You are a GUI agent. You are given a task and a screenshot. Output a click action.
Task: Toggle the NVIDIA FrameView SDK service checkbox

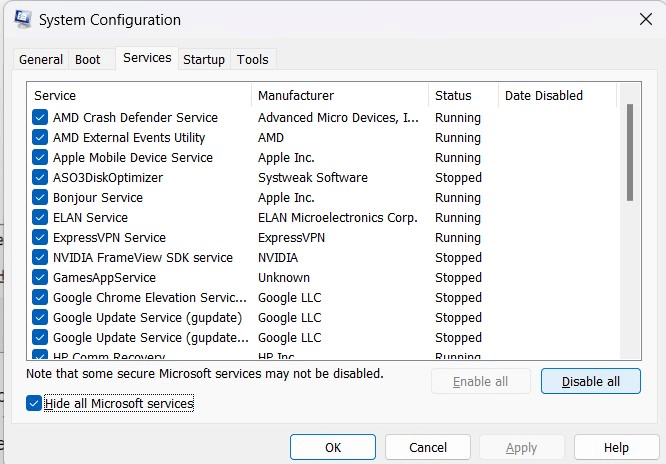tap(40, 258)
